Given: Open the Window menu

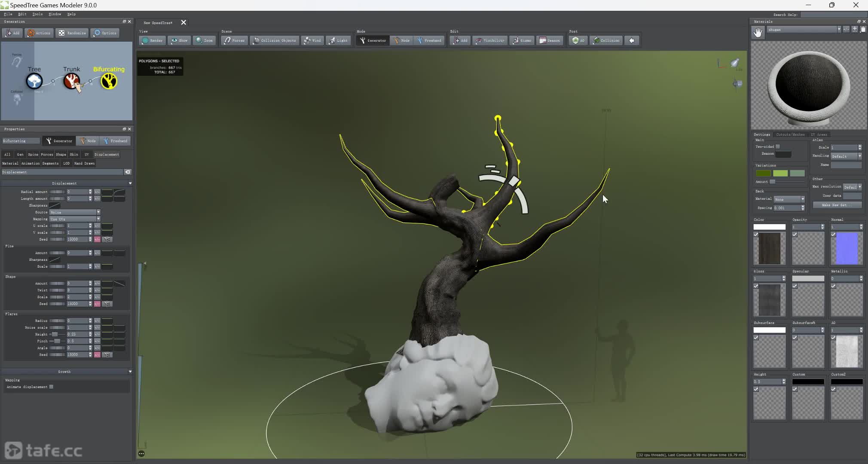Looking at the screenshot, I should [55, 14].
